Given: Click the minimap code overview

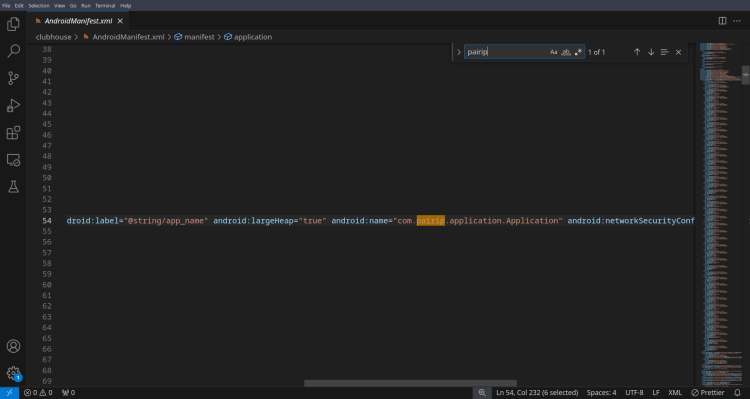Looking at the screenshot, I should (721, 214).
